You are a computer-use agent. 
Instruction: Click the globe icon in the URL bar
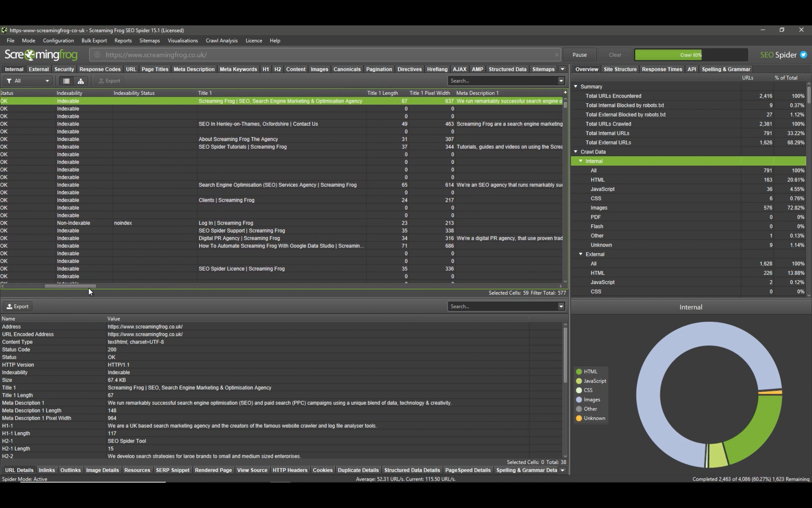(97, 55)
